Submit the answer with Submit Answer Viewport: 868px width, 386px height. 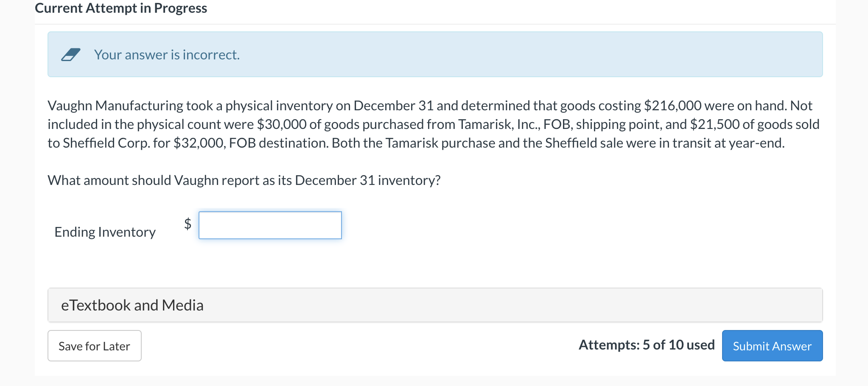click(772, 346)
